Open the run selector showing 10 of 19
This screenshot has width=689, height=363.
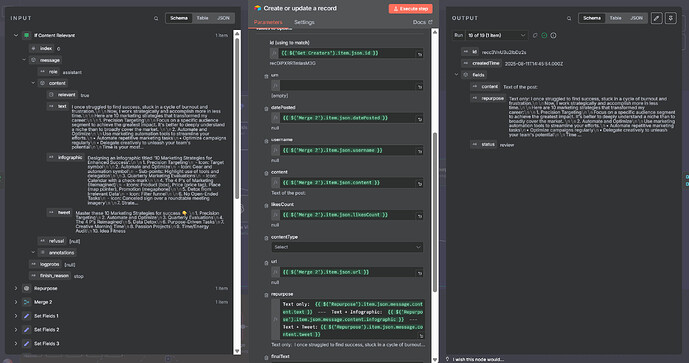(x=497, y=35)
